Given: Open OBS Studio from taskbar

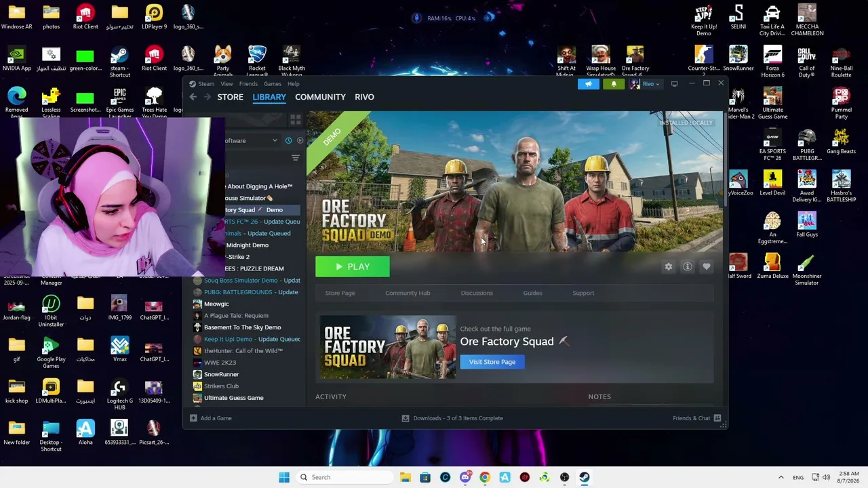Looking at the screenshot, I should coord(564,477).
